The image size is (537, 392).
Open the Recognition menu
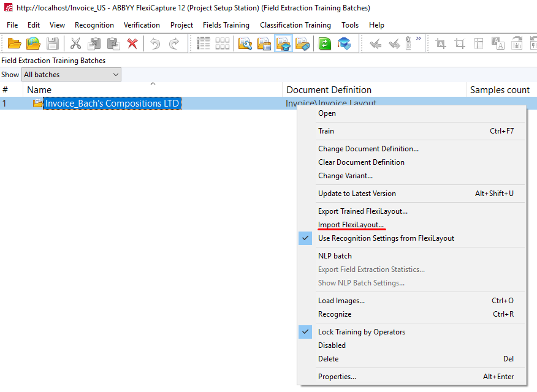[94, 25]
